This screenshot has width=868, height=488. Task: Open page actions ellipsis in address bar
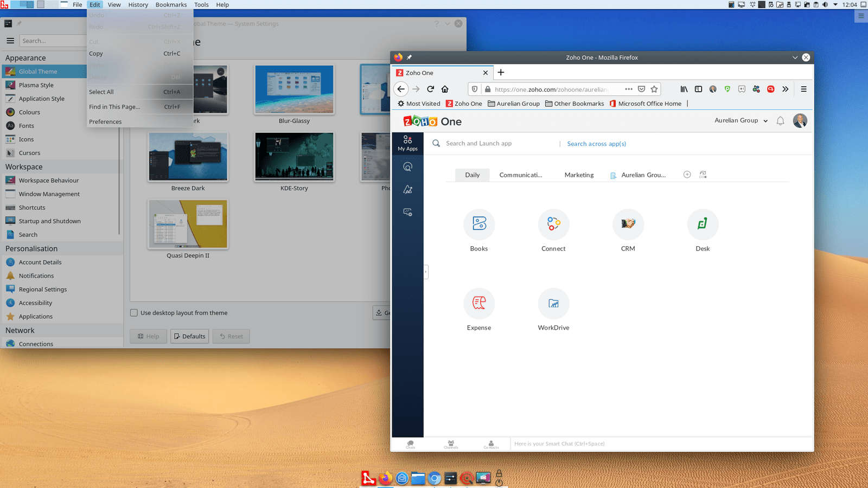pyautogui.click(x=628, y=89)
